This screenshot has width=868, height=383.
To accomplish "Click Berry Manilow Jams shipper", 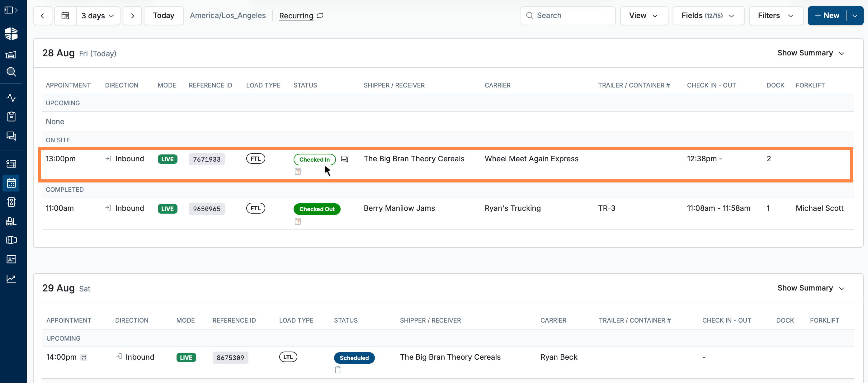I will [399, 208].
